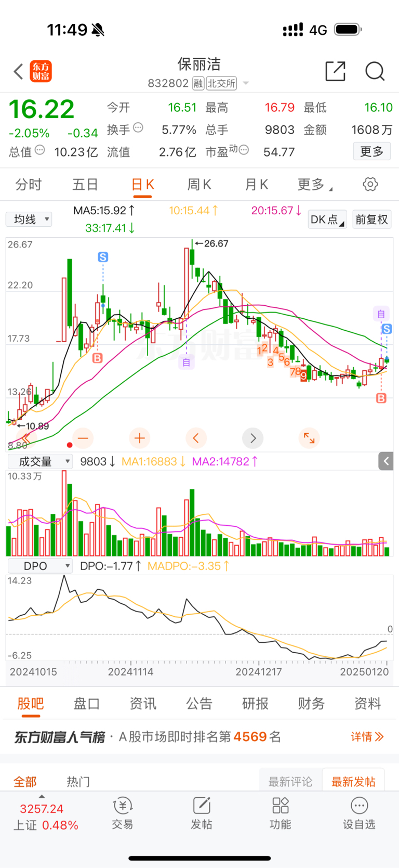
Task: Open 股吧 tab
Action: pos(31,704)
